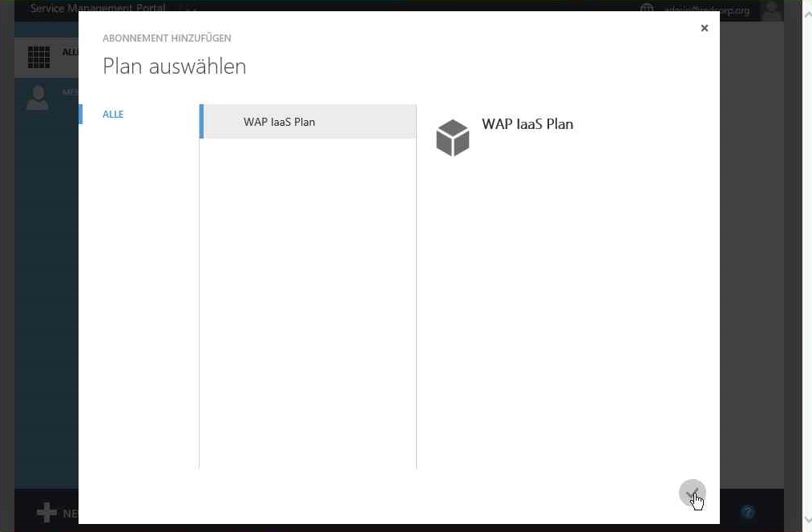Close the Plan auswählen dialog
812x532 pixels.
[705, 28]
